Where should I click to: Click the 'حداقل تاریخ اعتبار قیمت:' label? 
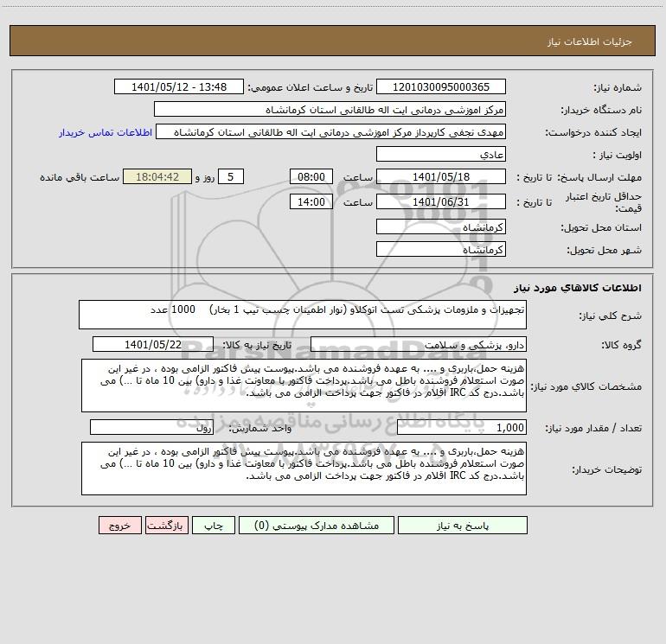(x=604, y=202)
